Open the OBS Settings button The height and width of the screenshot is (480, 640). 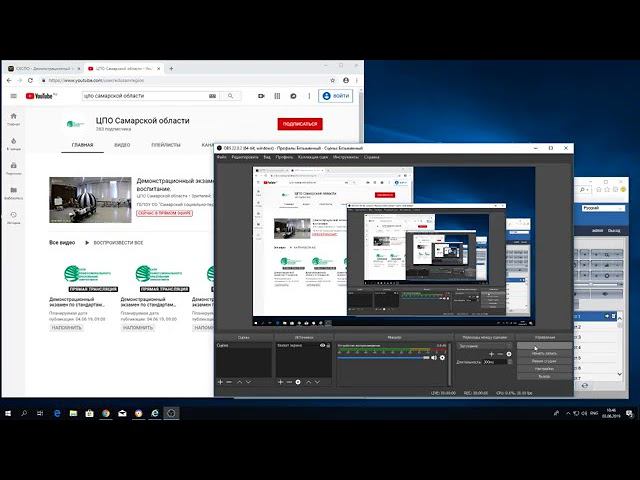tap(544, 369)
